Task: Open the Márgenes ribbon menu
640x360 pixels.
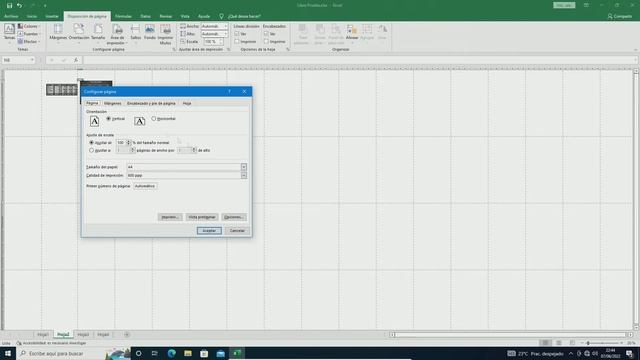Action: click(x=58, y=33)
